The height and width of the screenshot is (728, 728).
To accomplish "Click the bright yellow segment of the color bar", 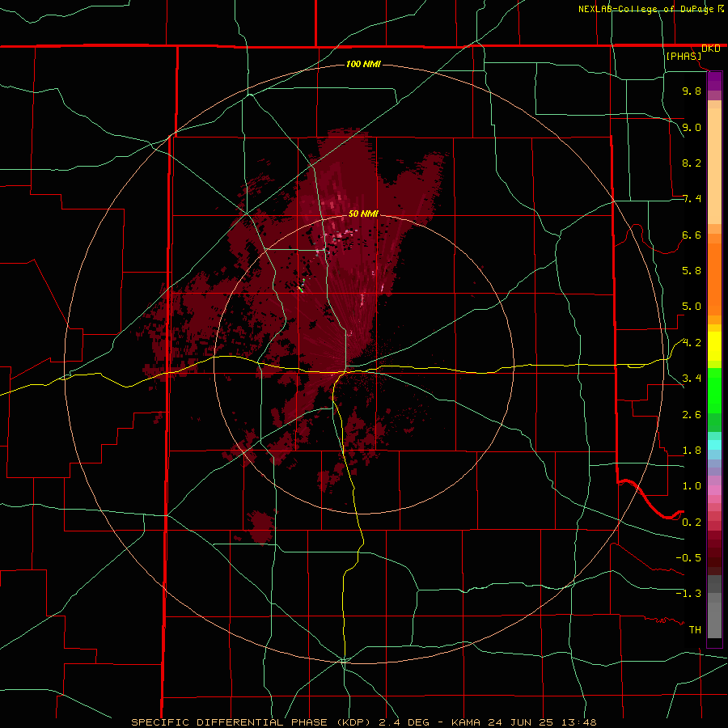I will [714, 346].
